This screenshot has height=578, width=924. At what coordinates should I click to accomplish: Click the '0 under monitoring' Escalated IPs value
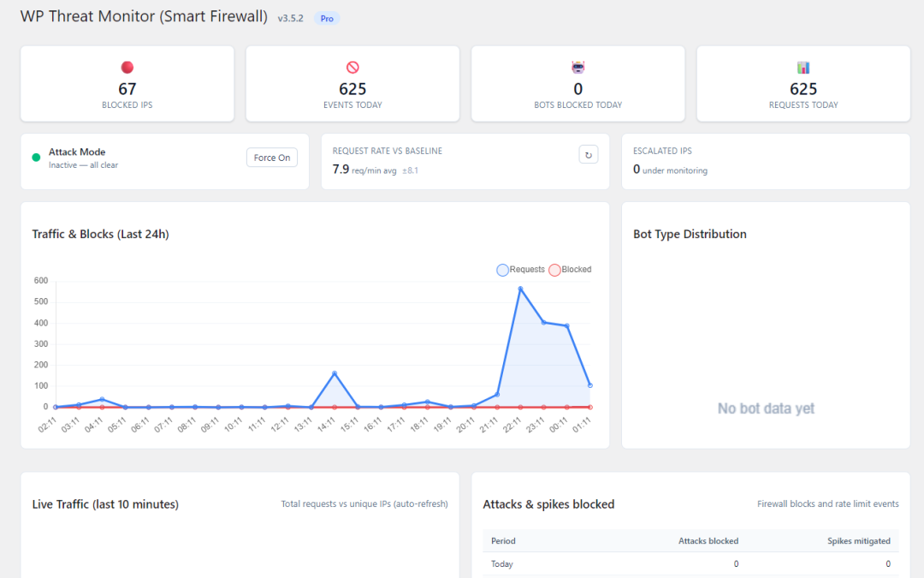coord(670,170)
